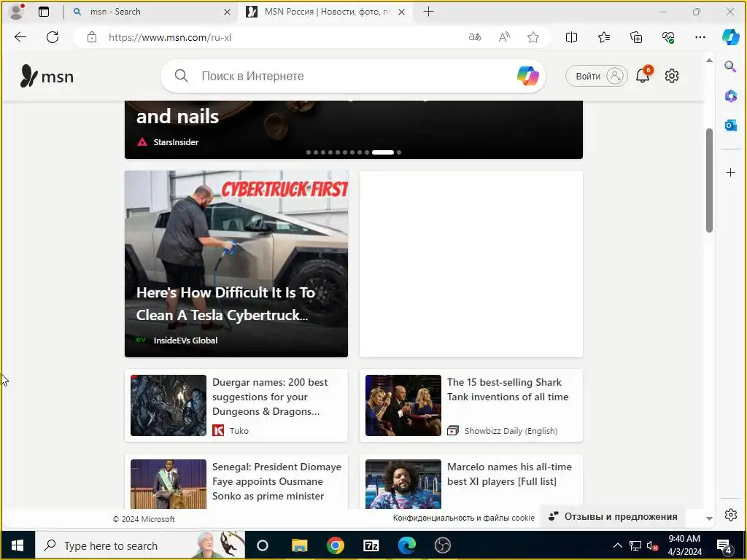Click the Shark Tank article thumbnail

(x=403, y=405)
